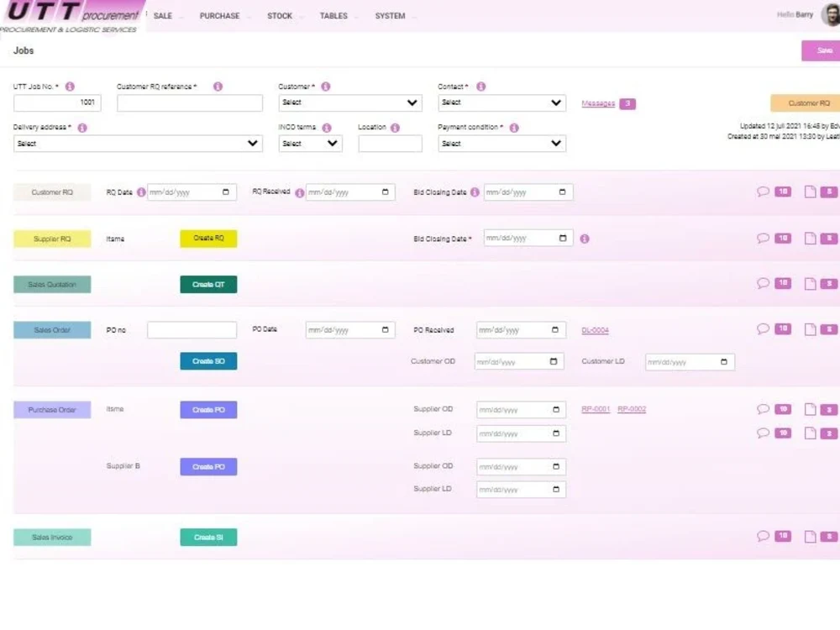The width and height of the screenshot is (840, 630).
Task: Click the info icon next to Payment condition
Action: coord(514,128)
